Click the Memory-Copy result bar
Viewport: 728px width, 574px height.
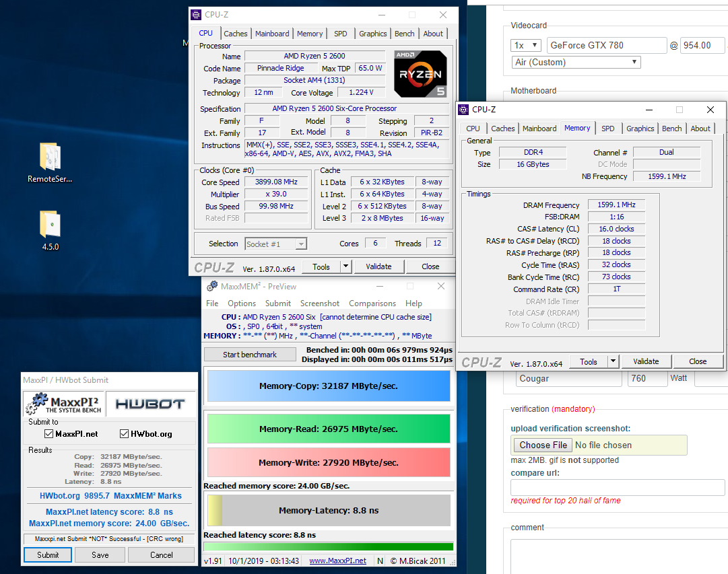[x=329, y=386]
